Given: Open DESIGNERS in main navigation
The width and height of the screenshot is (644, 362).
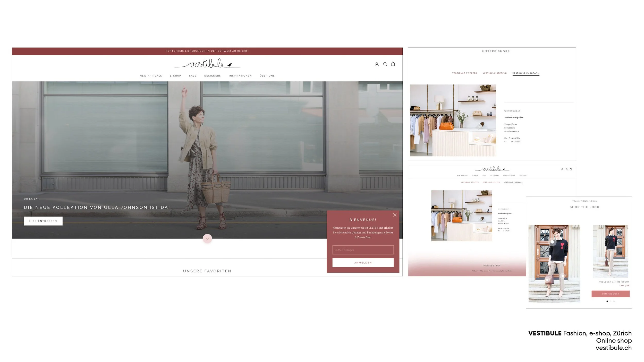Looking at the screenshot, I should [213, 76].
